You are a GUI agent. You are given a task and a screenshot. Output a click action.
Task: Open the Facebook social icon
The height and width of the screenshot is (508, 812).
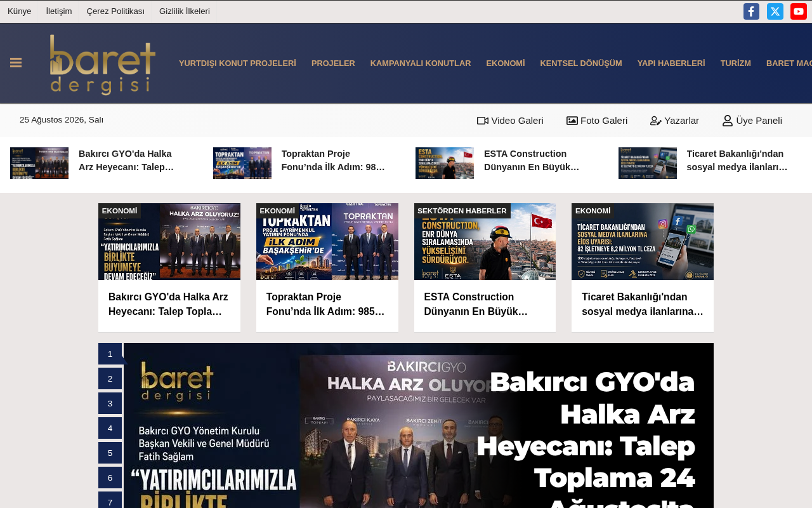click(751, 11)
